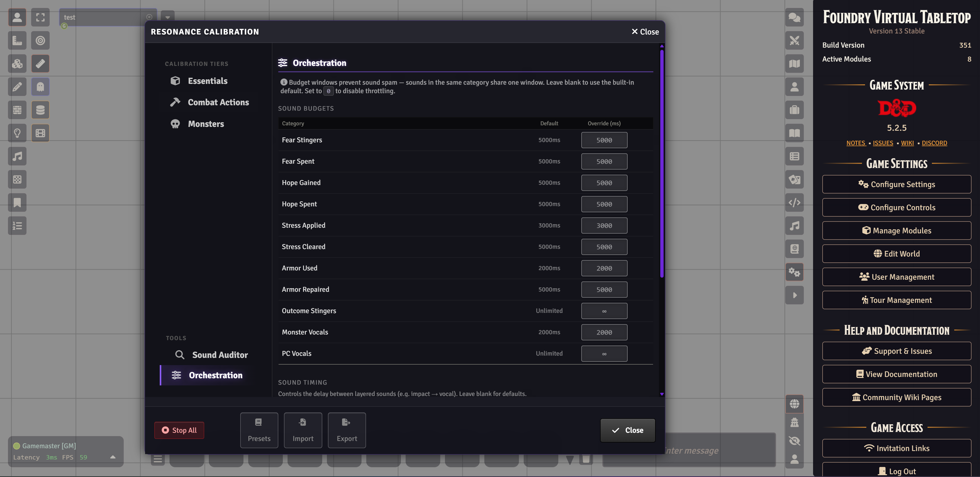Collapse the right sidebar with arrow
This screenshot has height=477, width=980.
(794, 296)
